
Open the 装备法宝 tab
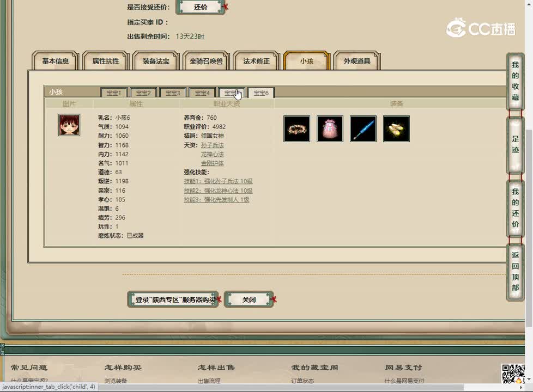[156, 62]
